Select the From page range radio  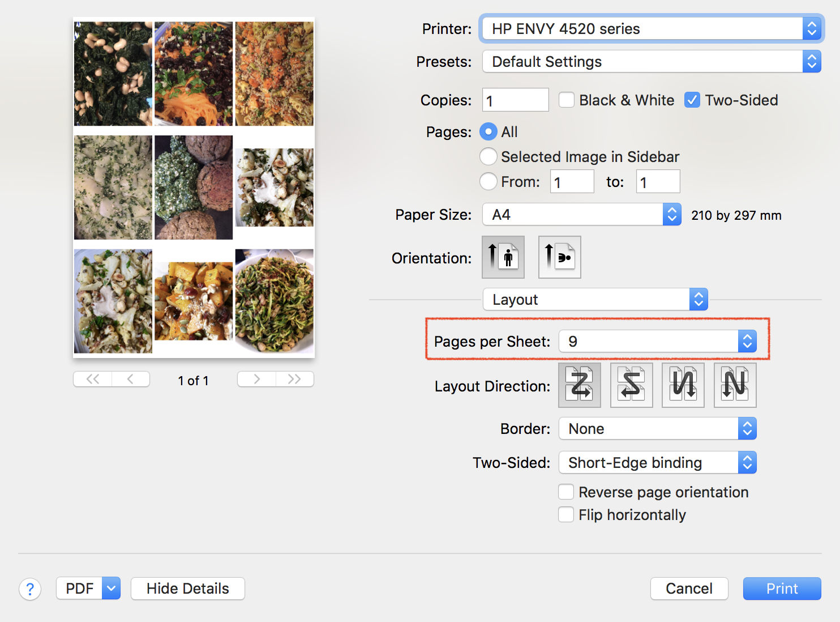pyautogui.click(x=488, y=181)
